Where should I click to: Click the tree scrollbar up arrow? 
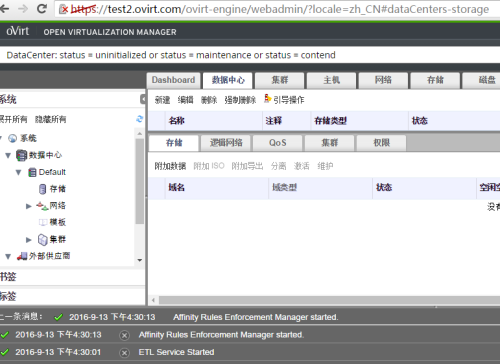coord(140,133)
